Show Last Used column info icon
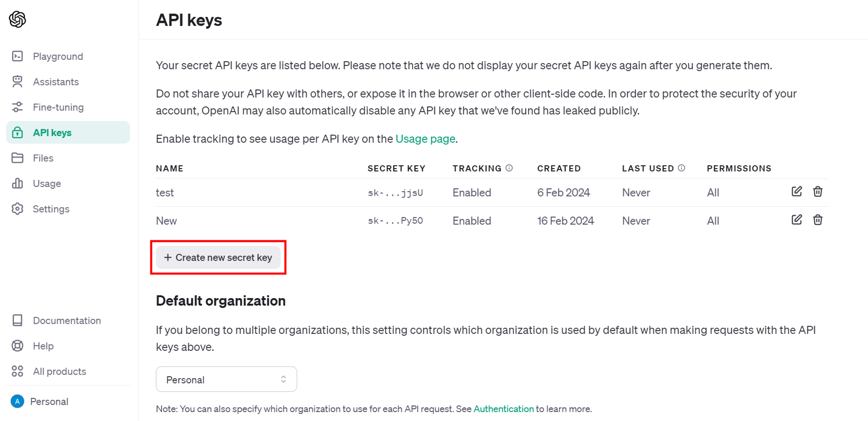Screen dimensions: 868x421 (681, 168)
